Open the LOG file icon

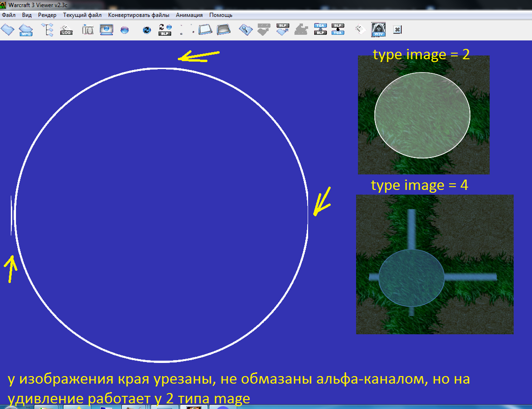point(66,30)
